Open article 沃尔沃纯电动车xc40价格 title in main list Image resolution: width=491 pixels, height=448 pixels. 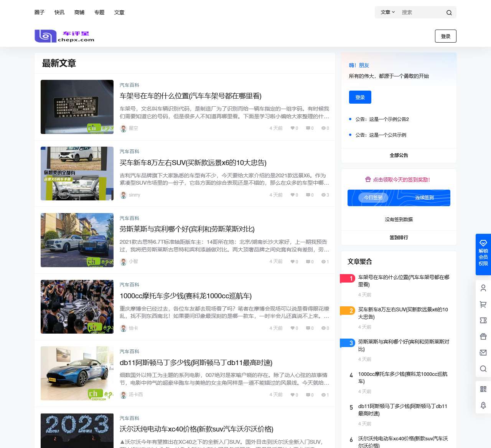point(196,429)
